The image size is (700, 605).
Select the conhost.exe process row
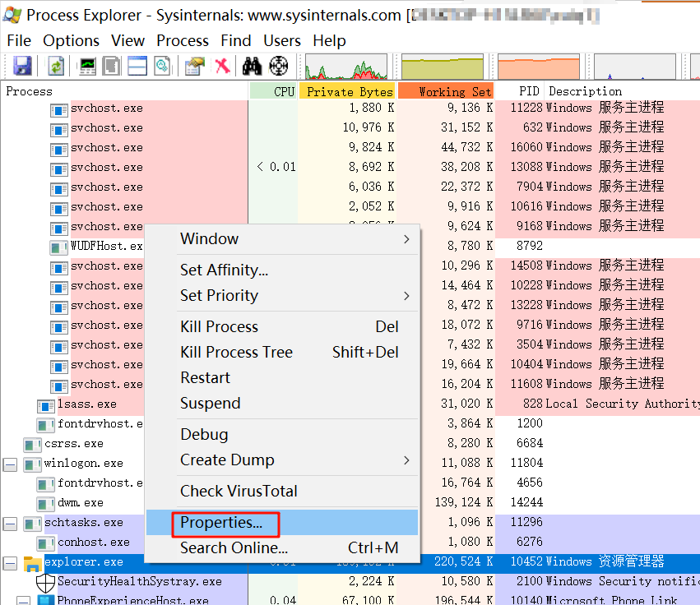(x=350, y=542)
